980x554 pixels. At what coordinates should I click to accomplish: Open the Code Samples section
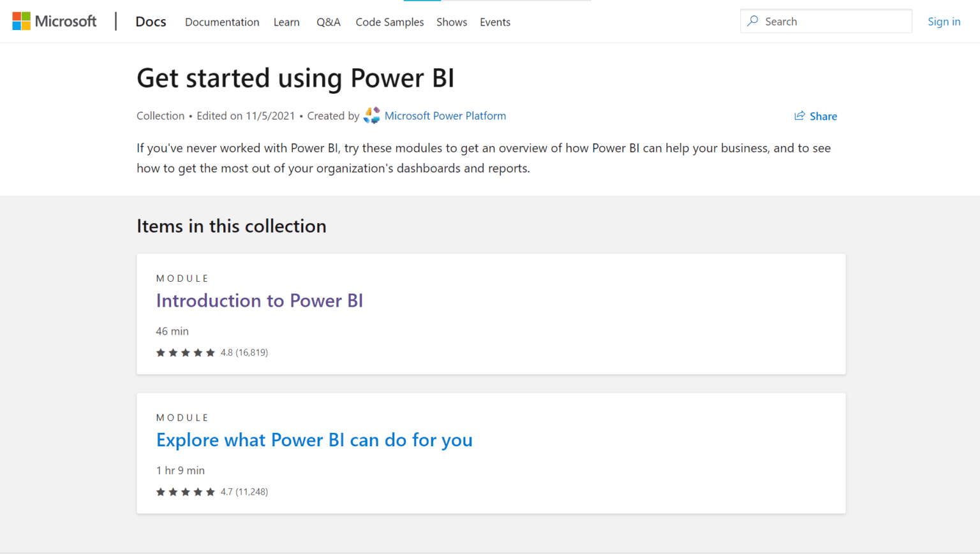(390, 22)
